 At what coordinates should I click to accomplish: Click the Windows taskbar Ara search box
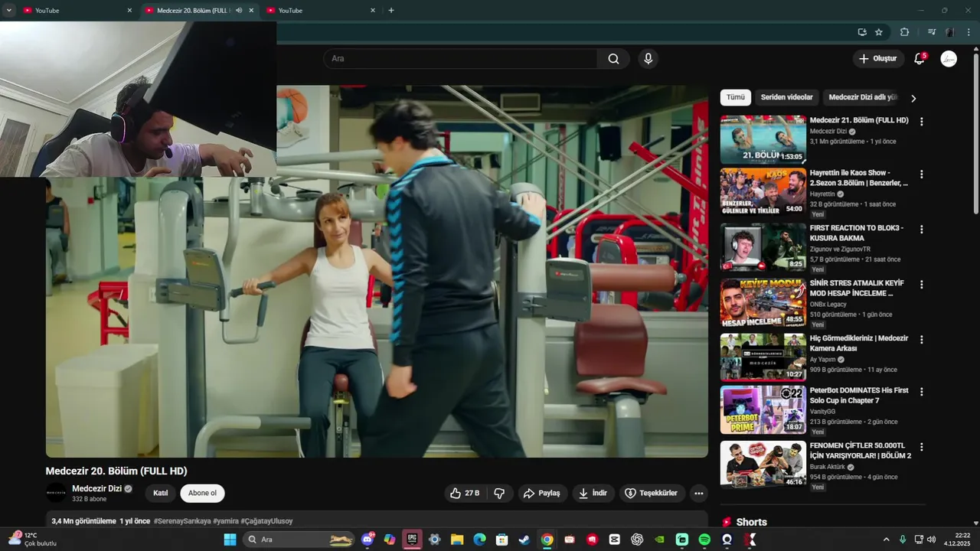[300, 540]
